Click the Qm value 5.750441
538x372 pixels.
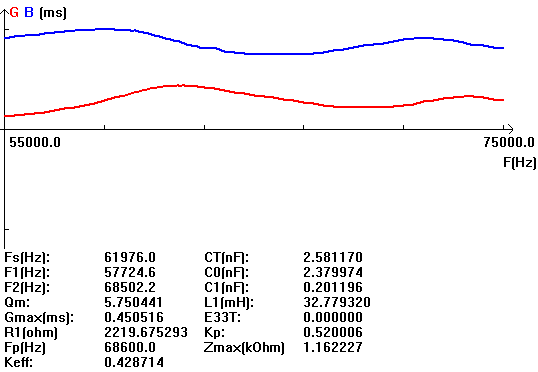coord(133,302)
